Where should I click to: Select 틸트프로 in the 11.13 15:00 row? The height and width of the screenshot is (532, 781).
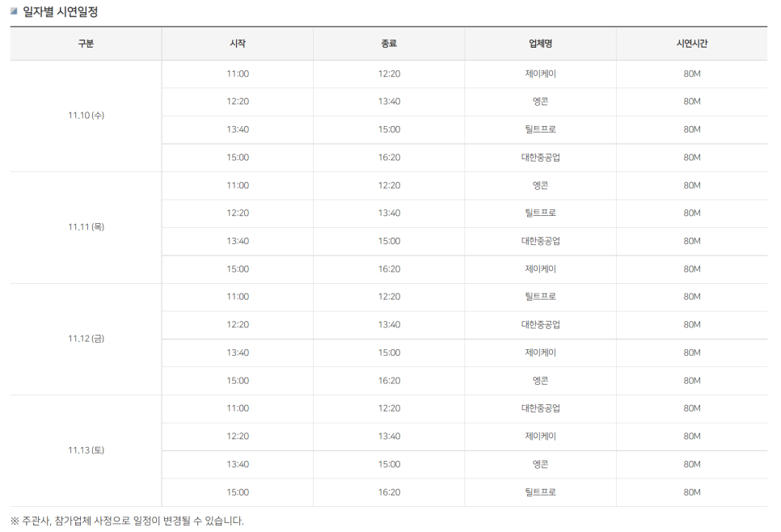[x=540, y=492]
